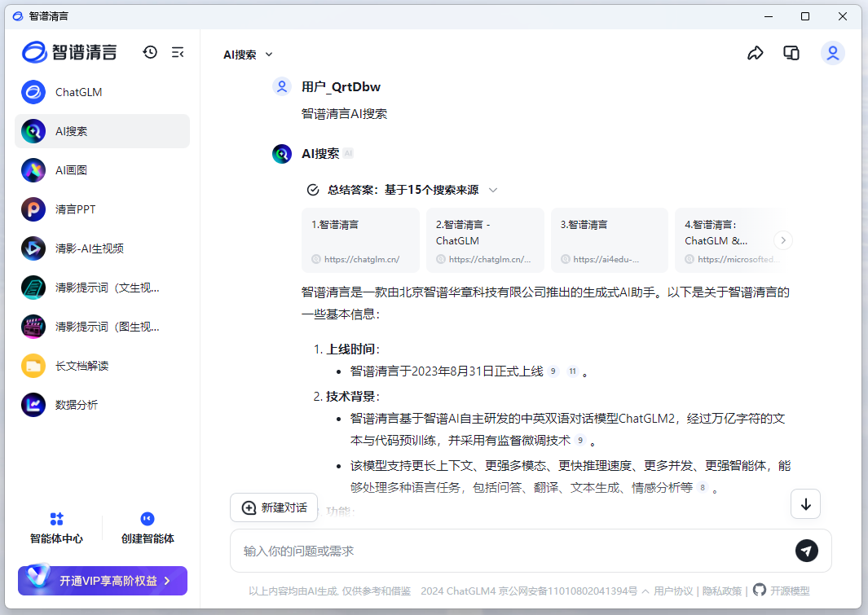Open citation badge 9 after 有监督微调技术
The height and width of the screenshot is (615, 868).
579,441
